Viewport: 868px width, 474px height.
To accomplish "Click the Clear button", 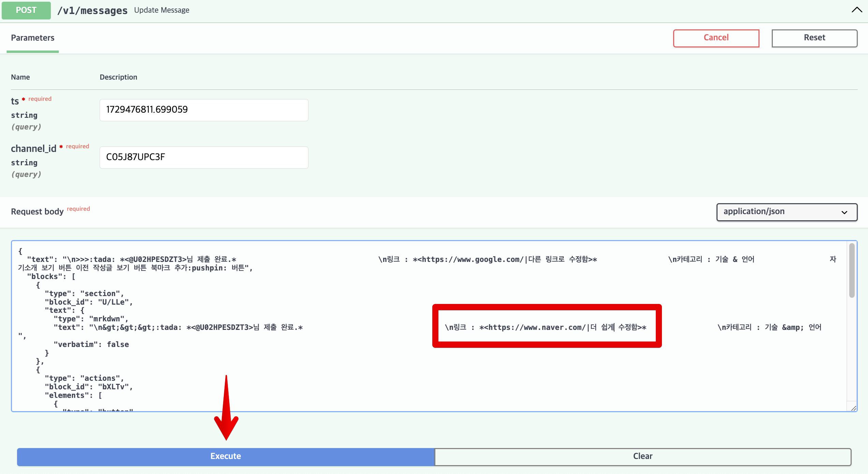I will pos(642,456).
